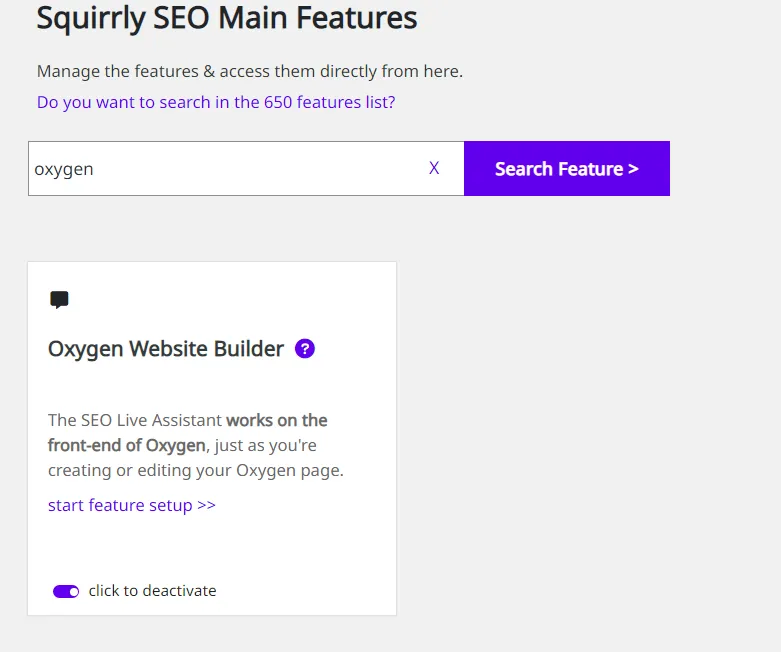Toggle off the Oxygen Website Builder feature
This screenshot has width=781, height=652.
pos(66,591)
